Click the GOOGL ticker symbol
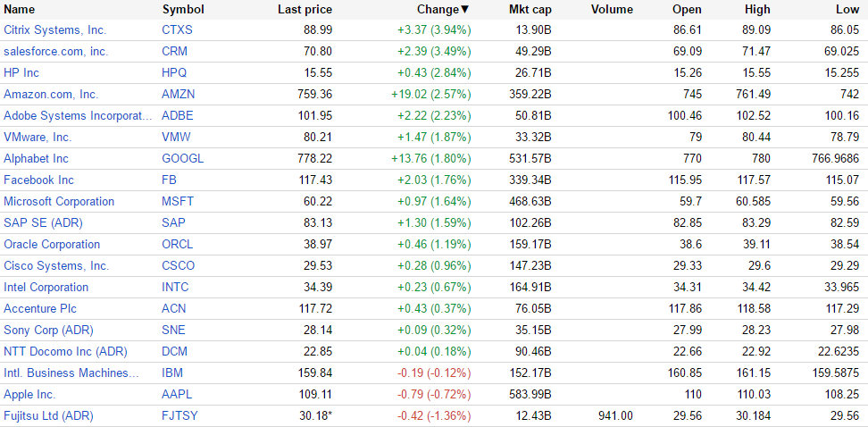 coord(183,159)
